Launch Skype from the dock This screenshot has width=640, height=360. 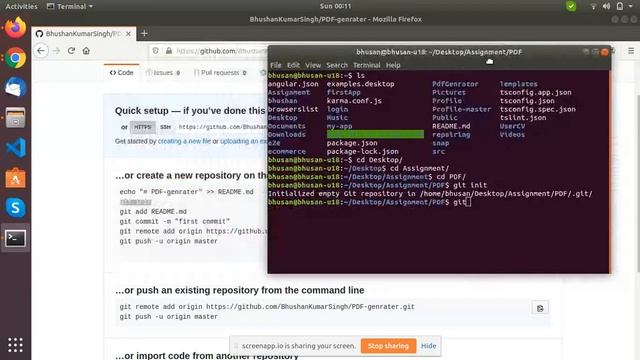point(16,208)
